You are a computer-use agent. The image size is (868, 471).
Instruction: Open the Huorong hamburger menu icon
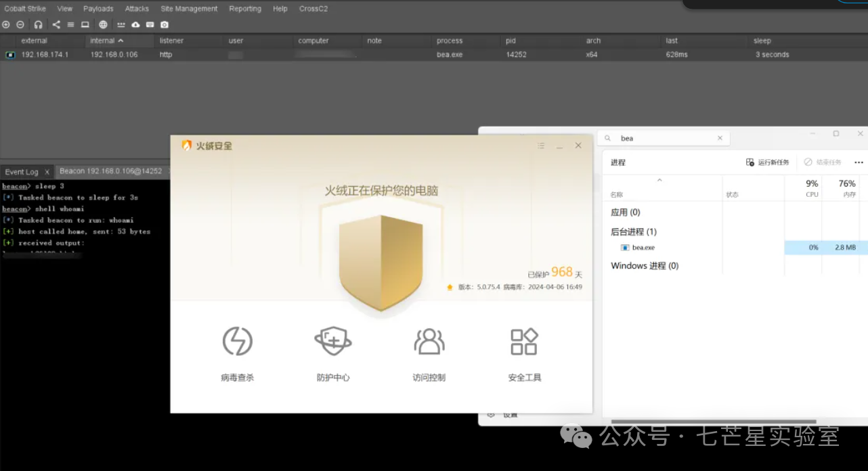(541, 145)
